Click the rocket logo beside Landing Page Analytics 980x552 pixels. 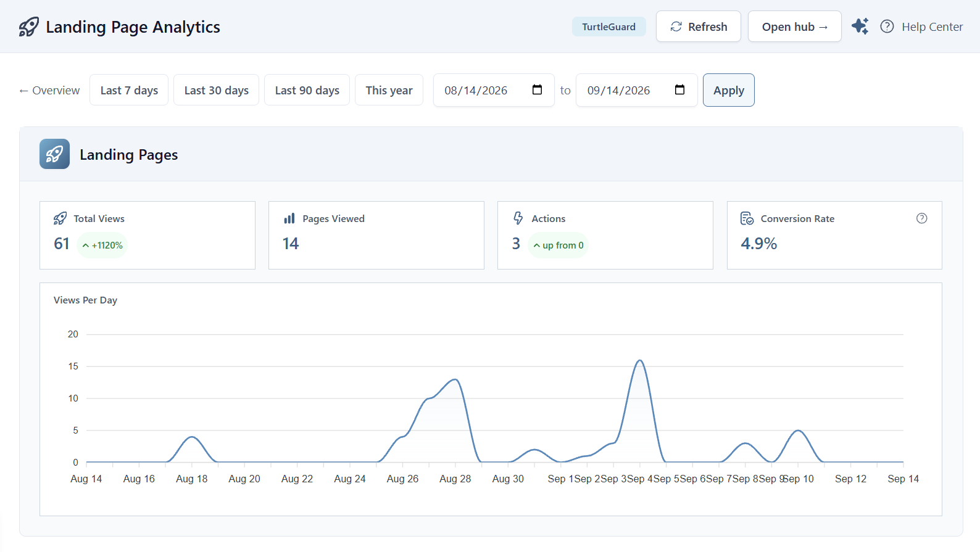click(28, 27)
